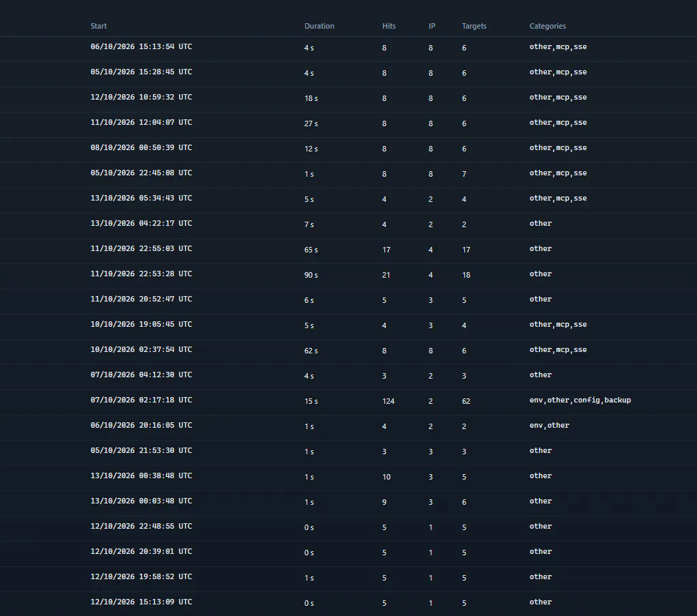The width and height of the screenshot is (697, 616).
Task: Sort by the Hits column header
Action: pos(389,26)
